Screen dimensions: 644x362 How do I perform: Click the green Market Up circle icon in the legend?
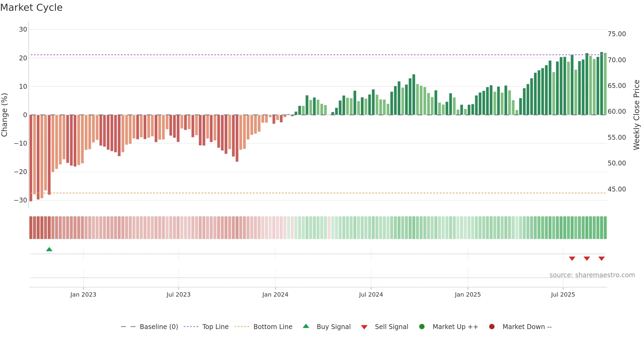(422, 327)
